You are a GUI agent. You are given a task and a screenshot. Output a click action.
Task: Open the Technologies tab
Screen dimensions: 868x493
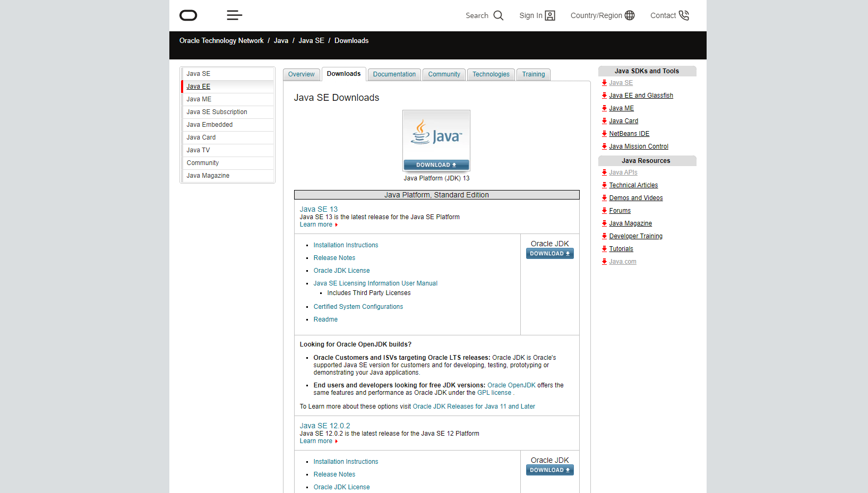point(491,74)
